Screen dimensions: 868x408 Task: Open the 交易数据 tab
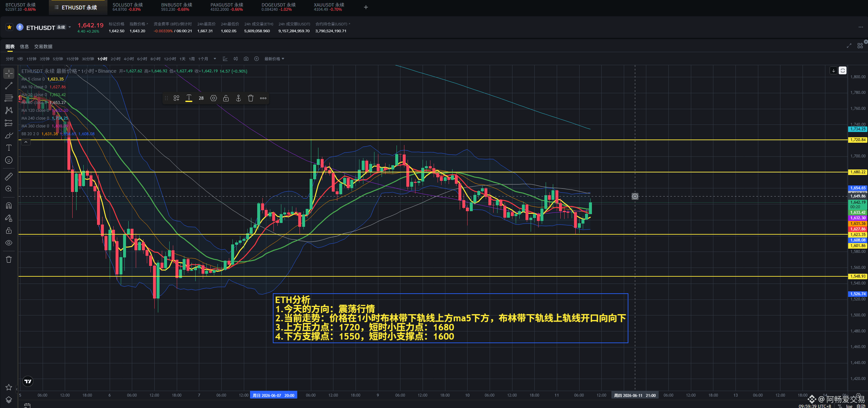(x=43, y=47)
